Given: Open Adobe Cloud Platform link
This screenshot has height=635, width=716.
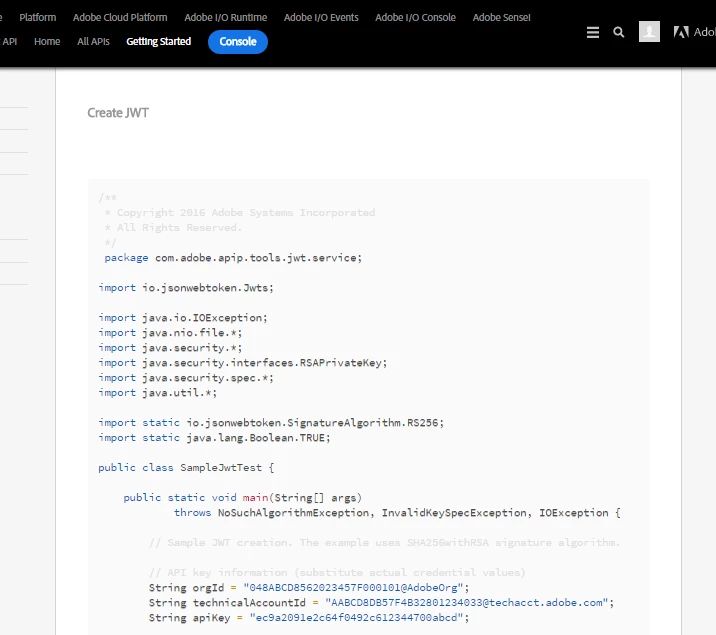Looking at the screenshot, I should [120, 17].
